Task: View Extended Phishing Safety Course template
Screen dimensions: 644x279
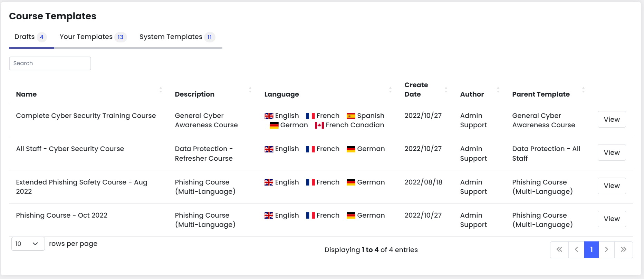Action: point(612,186)
